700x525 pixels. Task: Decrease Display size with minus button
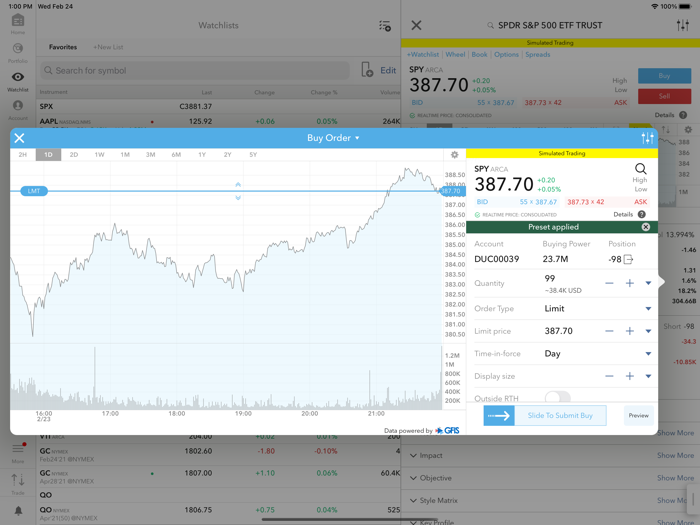pyautogui.click(x=609, y=376)
